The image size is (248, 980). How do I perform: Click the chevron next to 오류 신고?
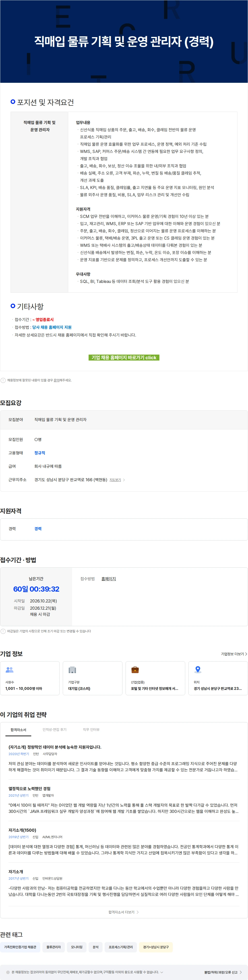[241, 972]
